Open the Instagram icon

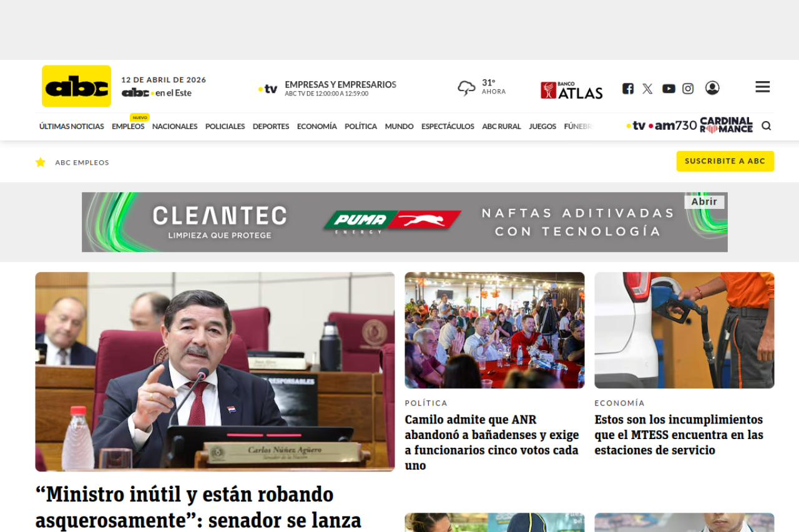[688, 89]
